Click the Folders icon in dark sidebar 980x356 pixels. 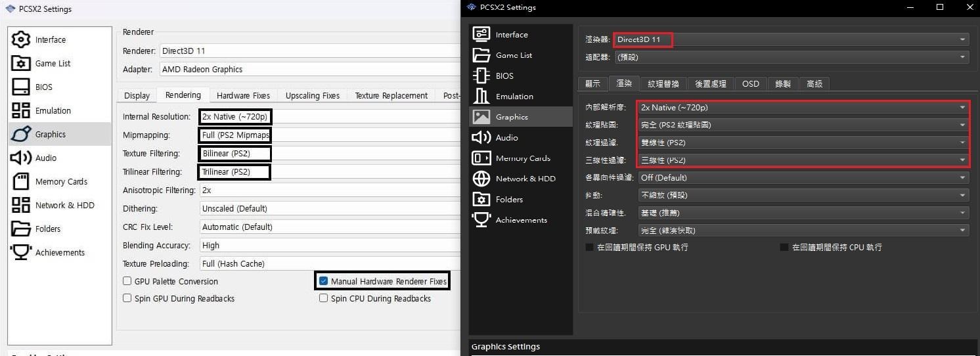click(x=481, y=199)
